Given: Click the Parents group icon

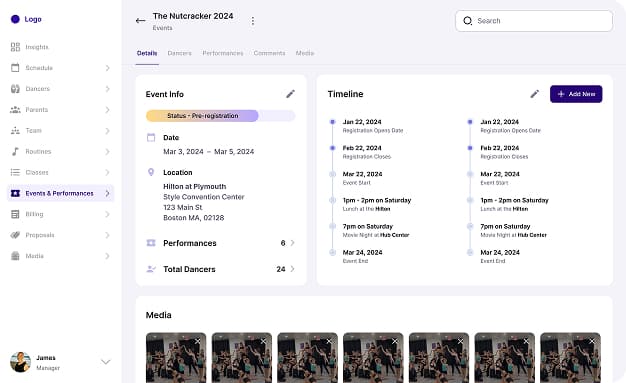Looking at the screenshot, I should coord(15,109).
